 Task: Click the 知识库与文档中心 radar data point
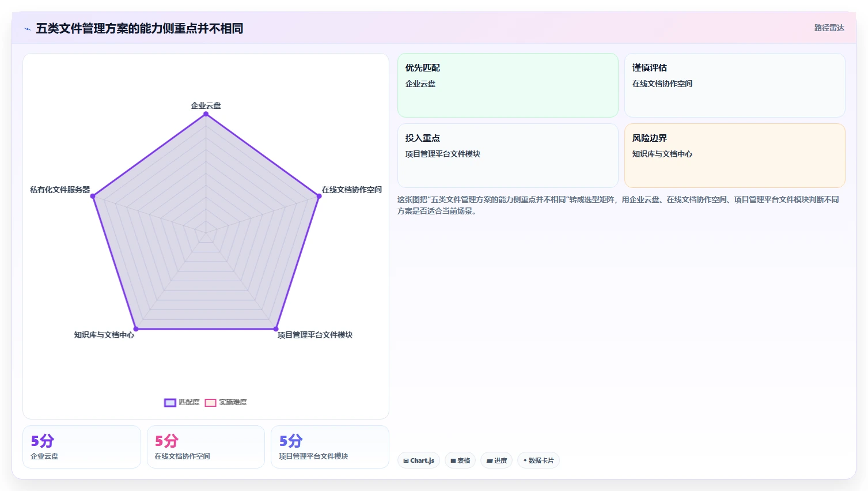tap(136, 329)
